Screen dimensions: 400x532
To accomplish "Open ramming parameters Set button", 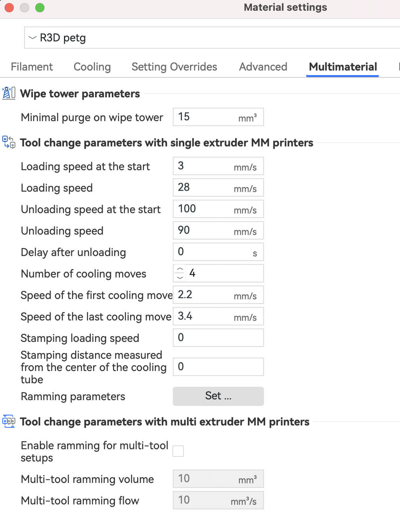I will pos(218,396).
